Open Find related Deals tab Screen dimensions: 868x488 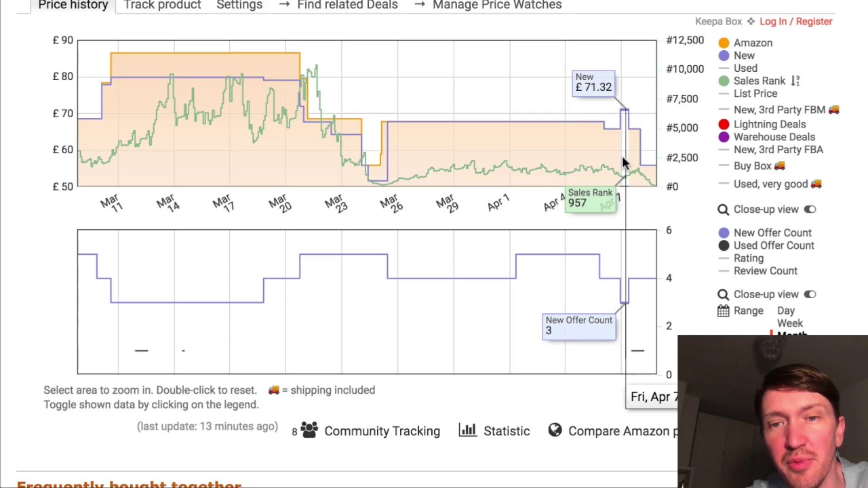[338, 5]
